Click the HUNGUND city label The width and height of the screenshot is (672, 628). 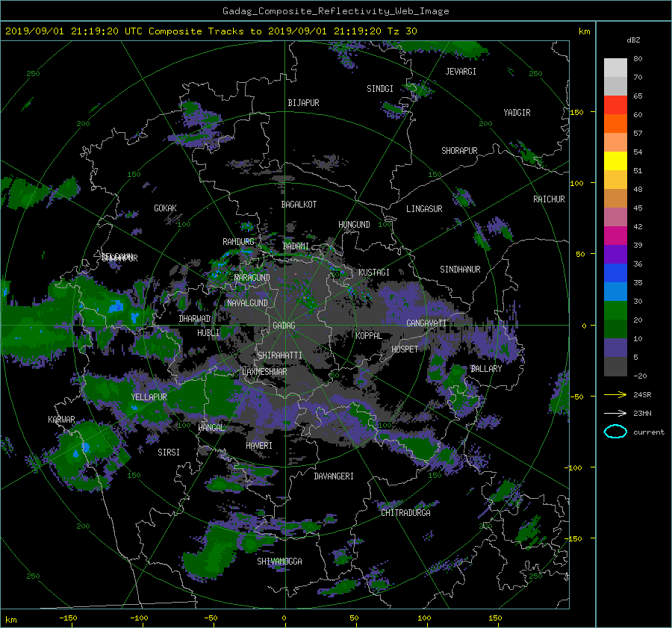coord(354,225)
